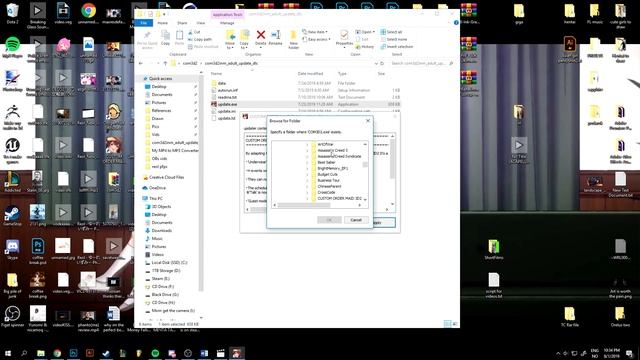640x360 pixels.
Task: Expand the Business Tour folder node
Action: (307, 180)
